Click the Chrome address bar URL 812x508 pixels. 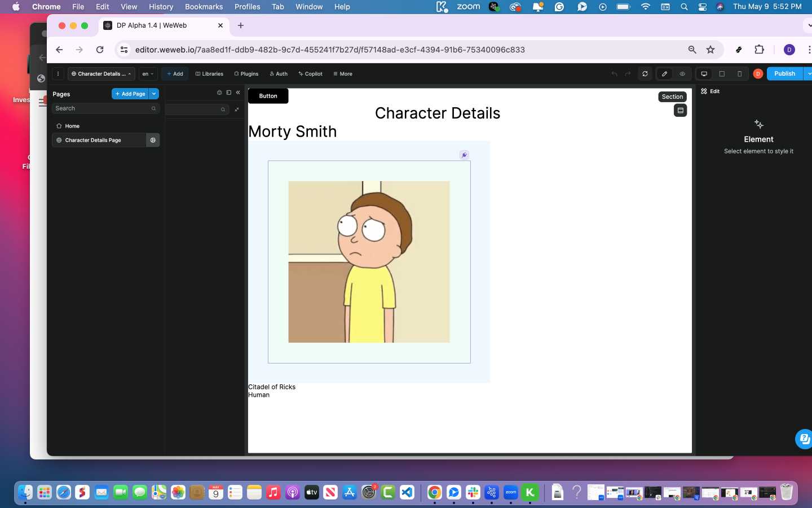point(330,50)
